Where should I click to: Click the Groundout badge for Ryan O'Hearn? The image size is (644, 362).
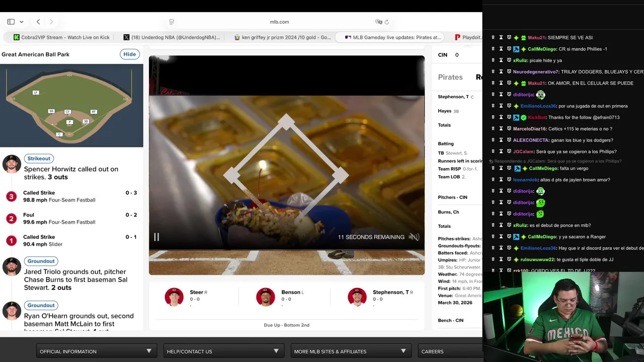click(x=41, y=305)
